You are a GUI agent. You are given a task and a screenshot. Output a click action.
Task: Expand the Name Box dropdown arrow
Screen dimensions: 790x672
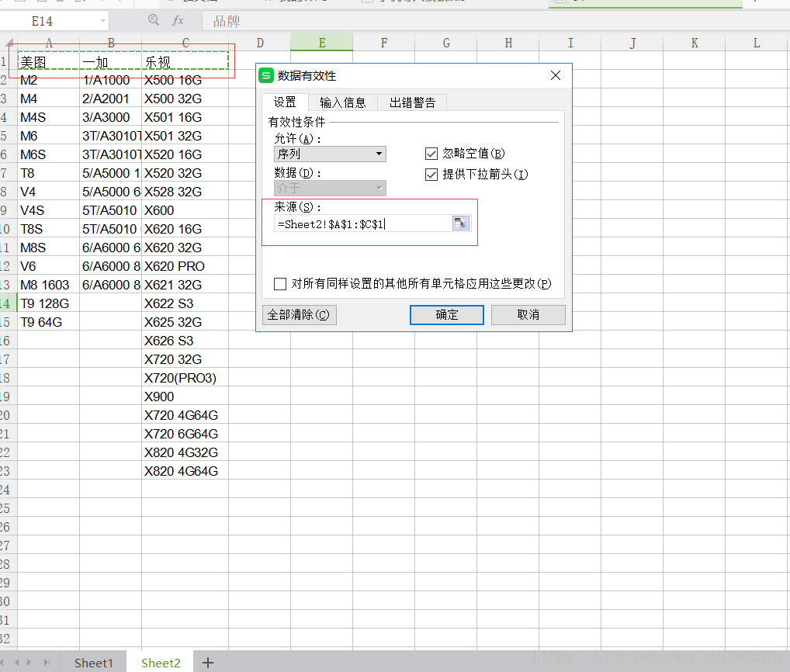(102, 21)
